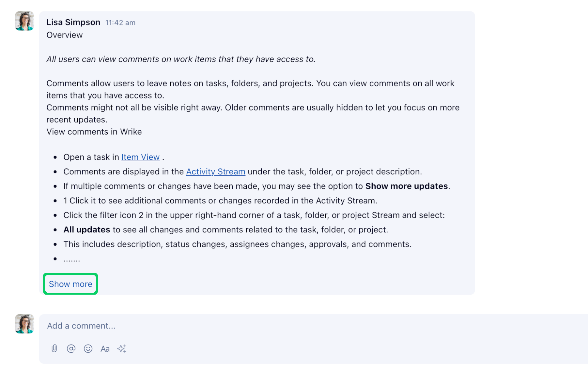Click your avatar beside the comment box
Viewport: 588px width, 381px height.
[x=24, y=324]
